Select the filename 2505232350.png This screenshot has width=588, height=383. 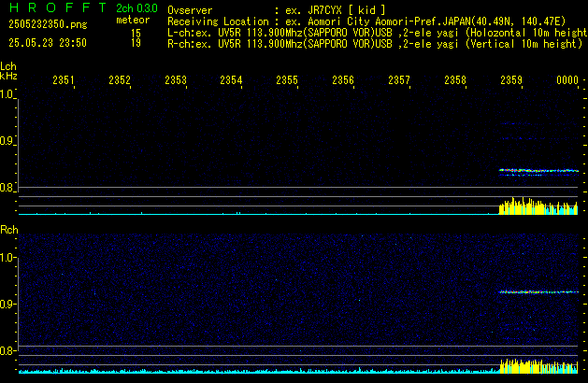click(48, 24)
